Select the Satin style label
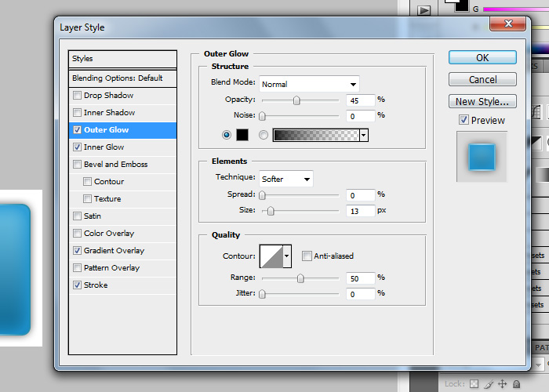The image size is (549, 392). [x=93, y=216]
